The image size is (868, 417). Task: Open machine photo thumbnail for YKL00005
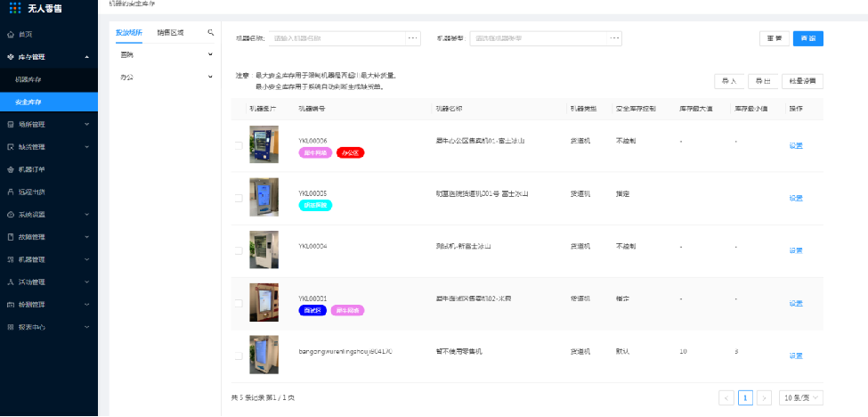tap(264, 197)
